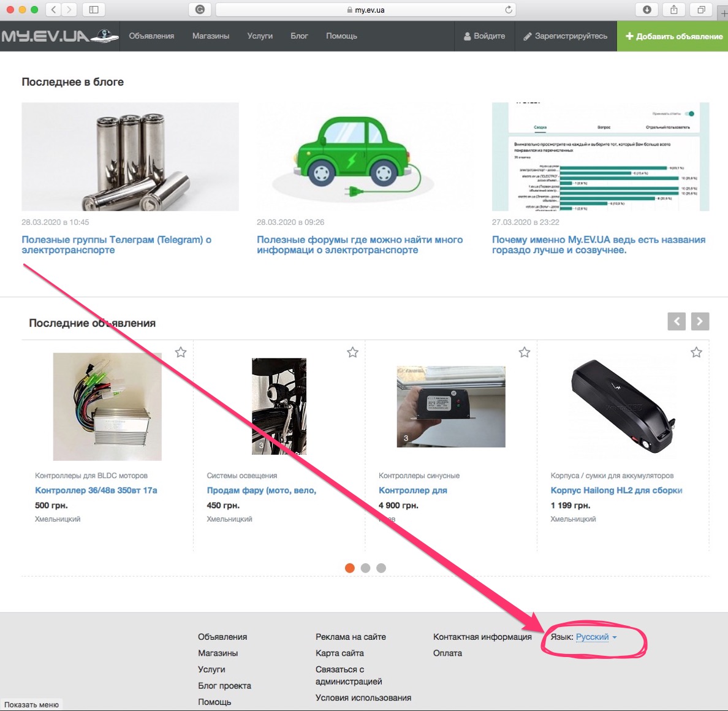Favorite the Контроллер 36/48в listing star

point(181,352)
